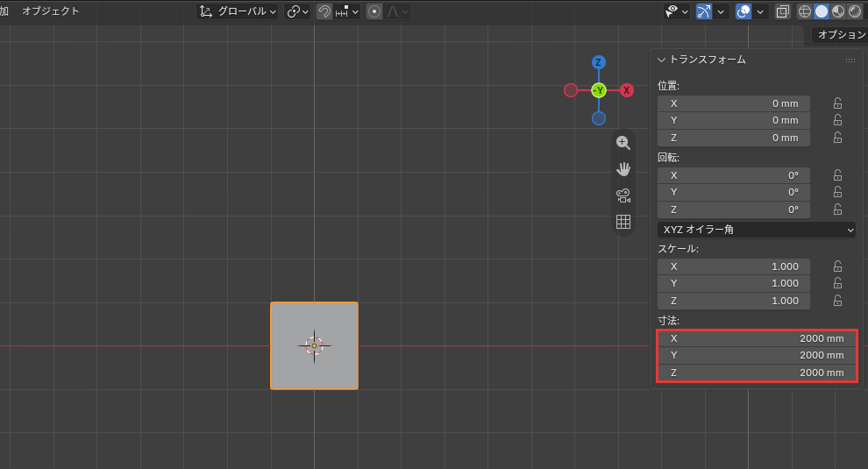The width and height of the screenshot is (868, 469).
Task: Click the pan view hand icon
Action: (623, 169)
